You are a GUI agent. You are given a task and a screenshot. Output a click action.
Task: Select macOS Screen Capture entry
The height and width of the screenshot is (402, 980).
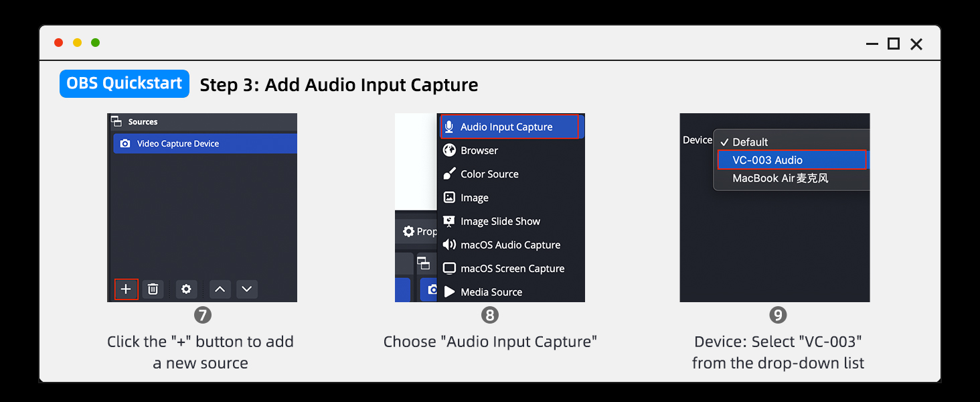511,269
